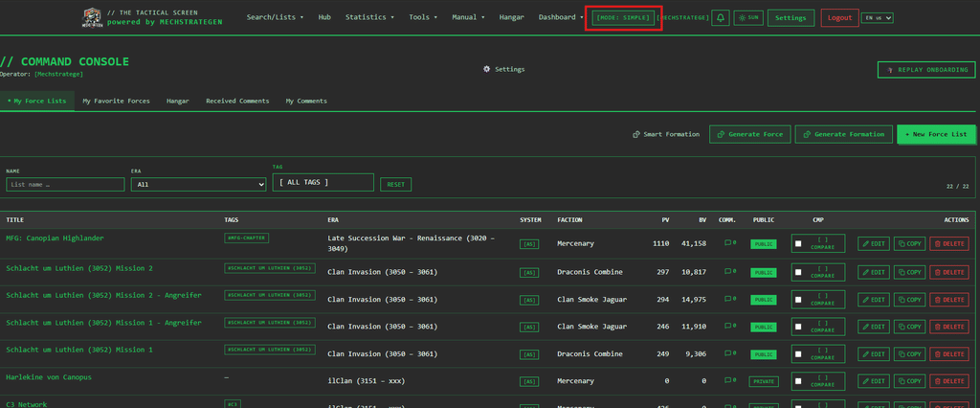980x408 pixels.
Task: Focus the List name search field
Action: [65, 185]
